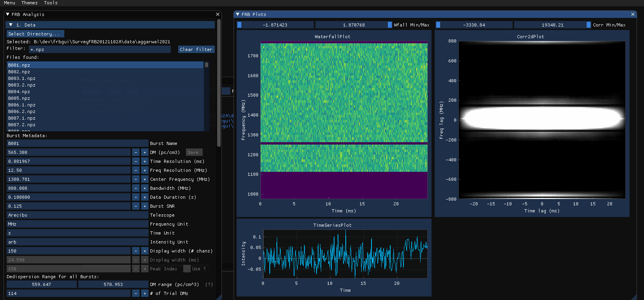Screen dimensions: 644x300
Task: Click the Corr2dPlot image
Action: pyautogui.click(x=542, y=120)
